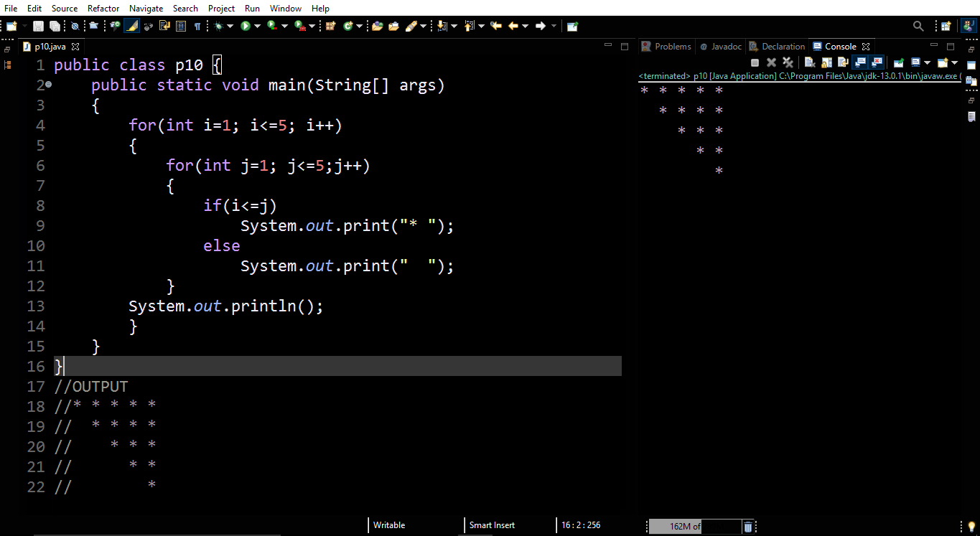Open the Debug tool

[219, 26]
